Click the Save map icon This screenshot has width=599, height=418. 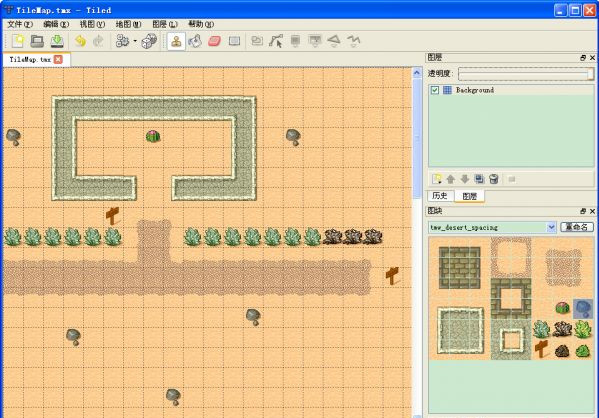57,41
